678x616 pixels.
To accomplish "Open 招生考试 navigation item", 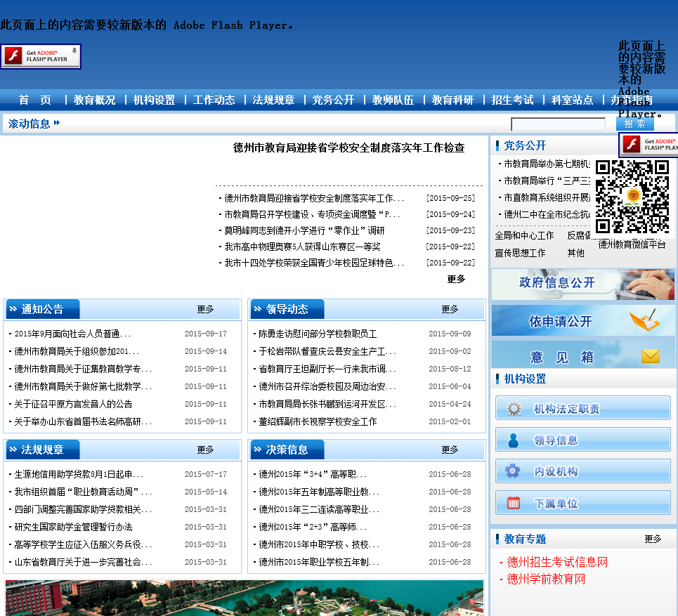I will (x=512, y=100).
